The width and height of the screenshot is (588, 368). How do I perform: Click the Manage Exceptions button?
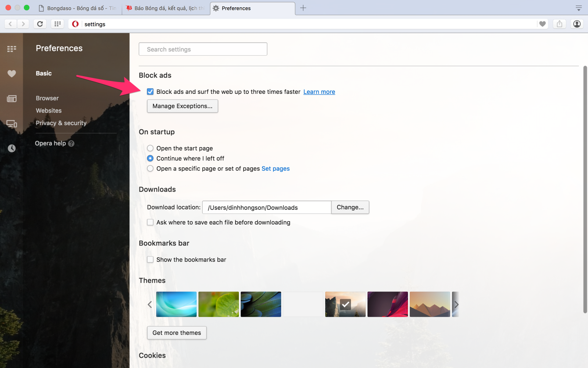tap(183, 106)
